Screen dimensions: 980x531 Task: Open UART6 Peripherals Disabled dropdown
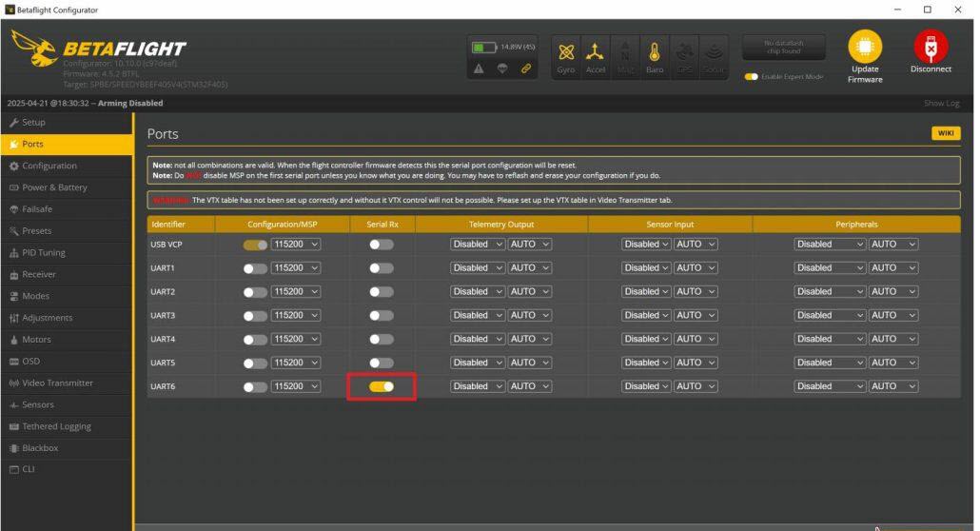pyautogui.click(x=830, y=386)
